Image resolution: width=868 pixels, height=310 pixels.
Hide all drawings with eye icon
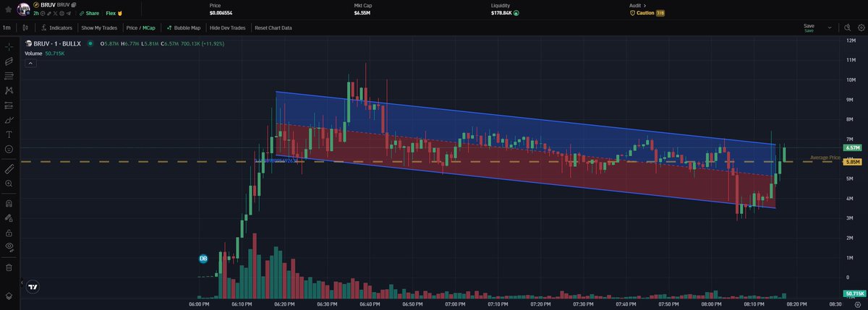coord(9,247)
